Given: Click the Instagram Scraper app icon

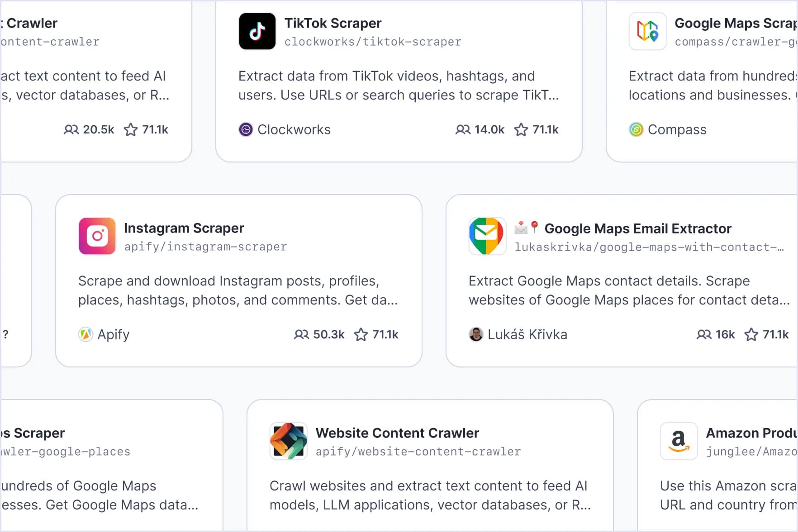Looking at the screenshot, I should [97, 236].
